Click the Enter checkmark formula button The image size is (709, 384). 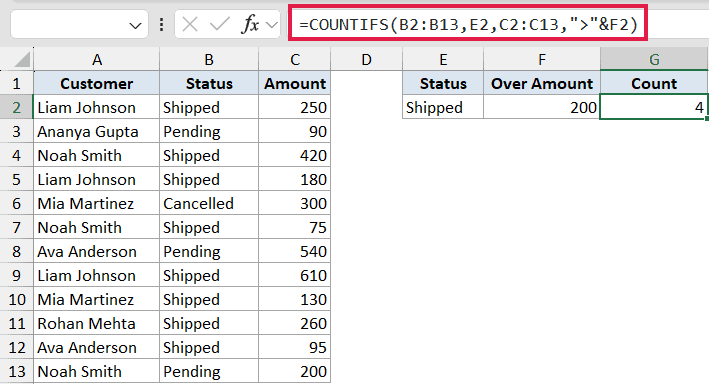(220, 24)
